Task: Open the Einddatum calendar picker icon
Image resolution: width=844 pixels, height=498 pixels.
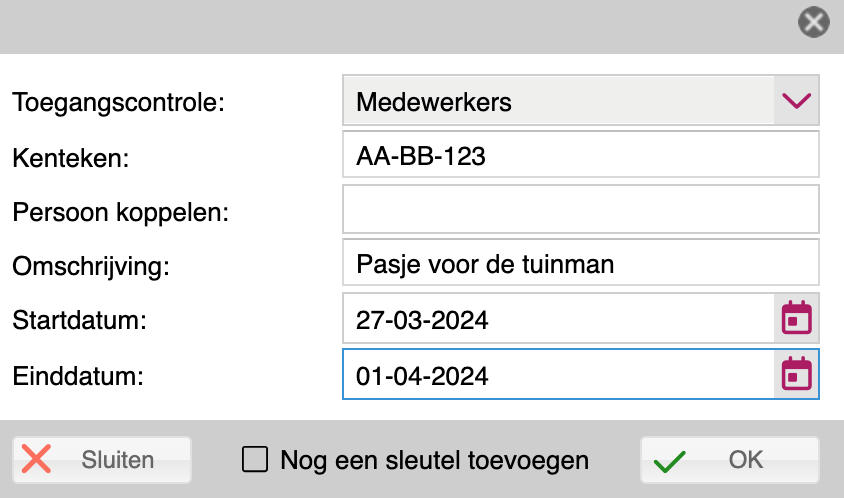Action: tap(797, 374)
